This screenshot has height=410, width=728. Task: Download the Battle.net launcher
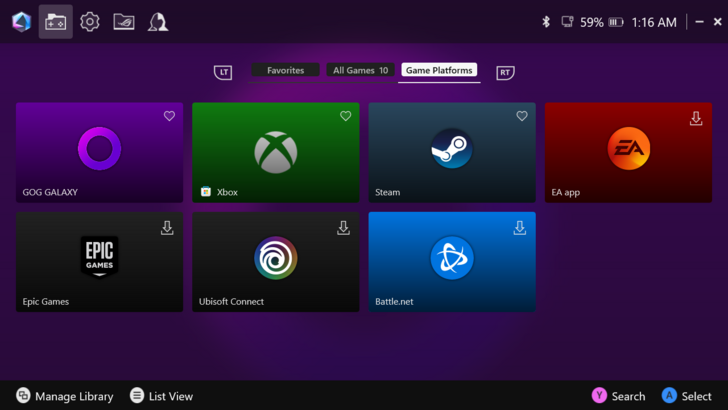(x=519, y=228)
